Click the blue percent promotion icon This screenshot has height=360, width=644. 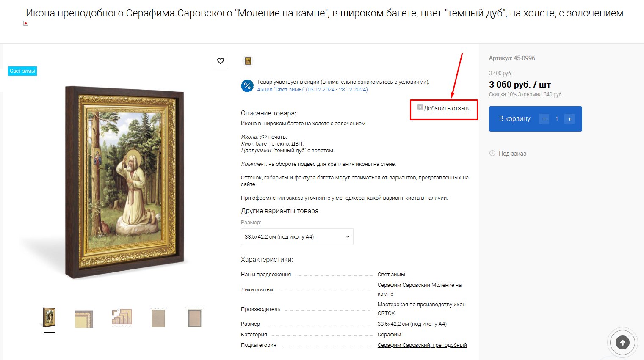[x=247, y=86]
